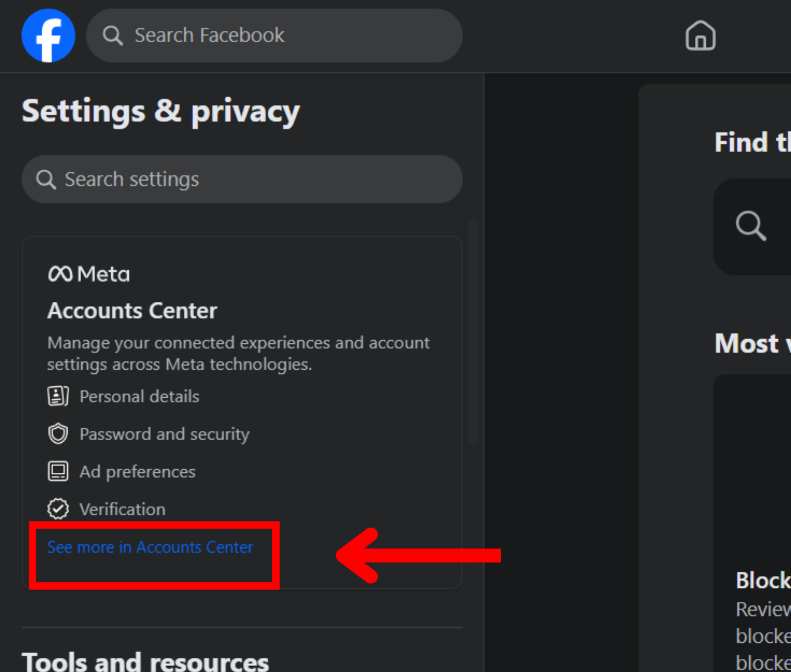791x672 pixels.
Task: Select the Home icon
Action: click(x=700, y=36)
